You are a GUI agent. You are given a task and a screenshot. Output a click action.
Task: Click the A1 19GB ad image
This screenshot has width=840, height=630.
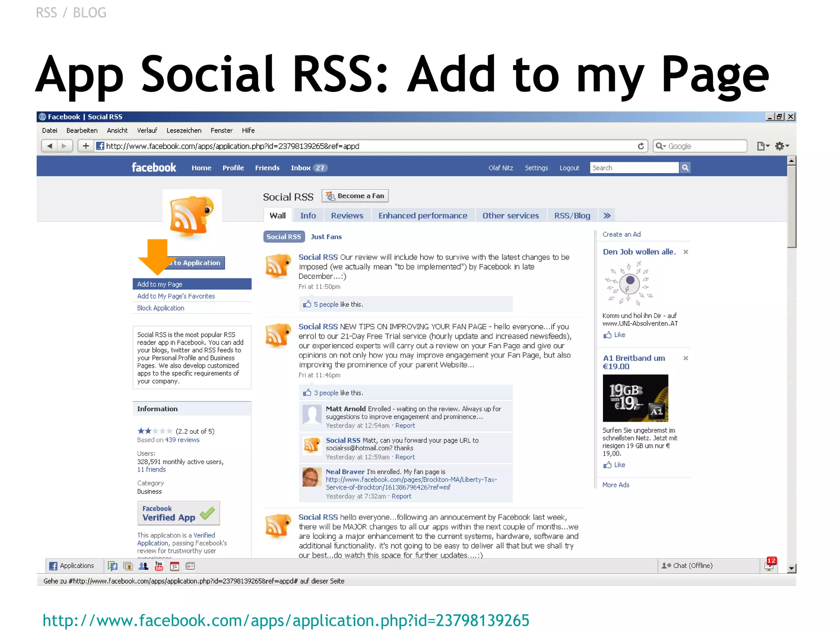pos(635,398)
